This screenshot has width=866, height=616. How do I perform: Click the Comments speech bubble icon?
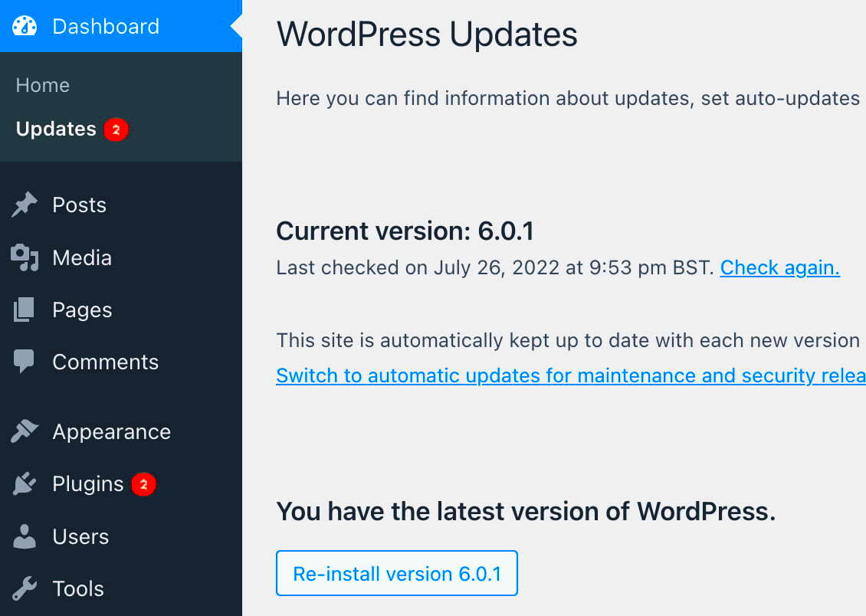tap(24, 362)
